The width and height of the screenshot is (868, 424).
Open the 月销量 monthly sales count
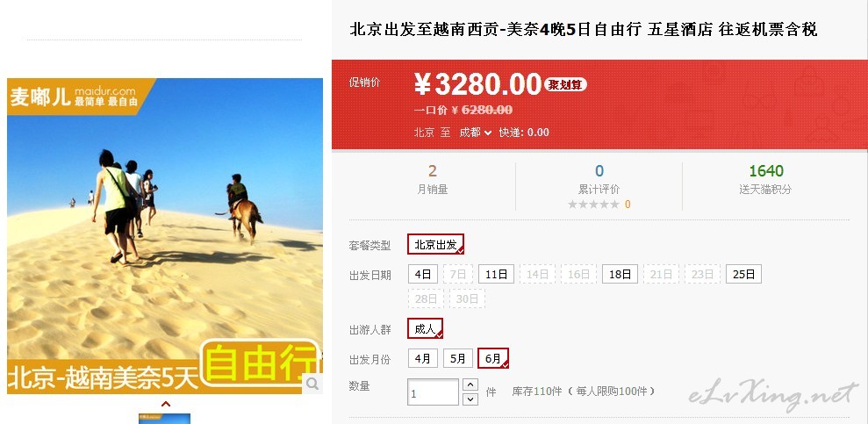point(433,171)
